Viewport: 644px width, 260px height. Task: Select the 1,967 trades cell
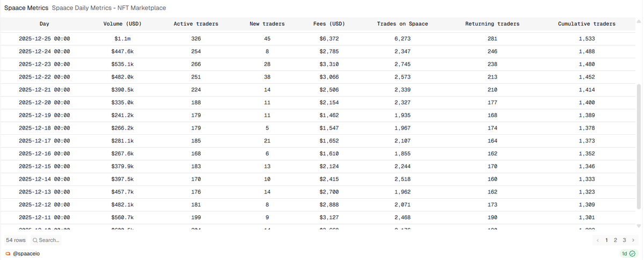pyautogui.click(x=402, y=128)
